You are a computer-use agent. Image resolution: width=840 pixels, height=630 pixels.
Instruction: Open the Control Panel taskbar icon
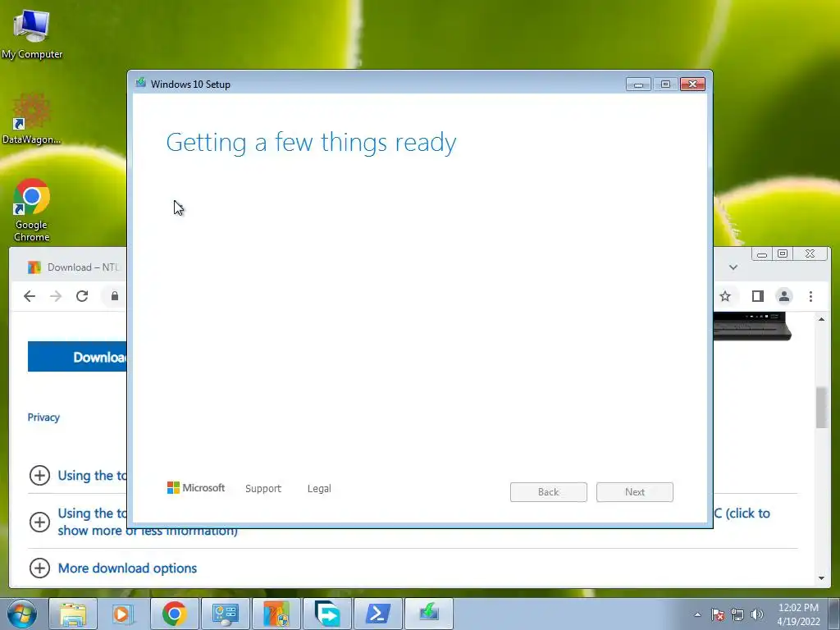click(x=225, y=614)
